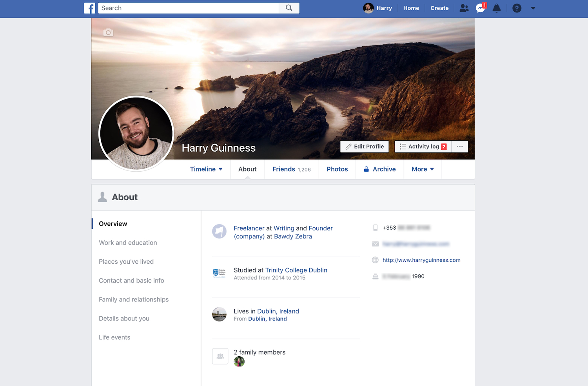Open Messenger chat icon
Screen dimensions: 588x386
[x=480, y=8]
